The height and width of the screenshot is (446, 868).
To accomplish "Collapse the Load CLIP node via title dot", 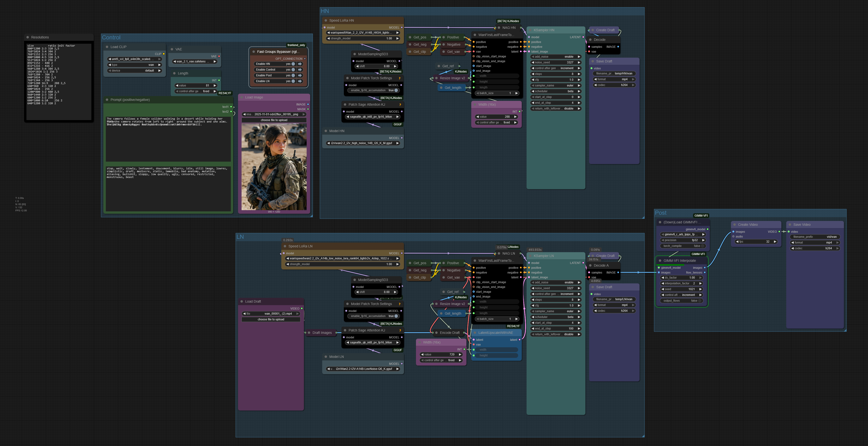I will pyautogui.click(x=107, y=47).
